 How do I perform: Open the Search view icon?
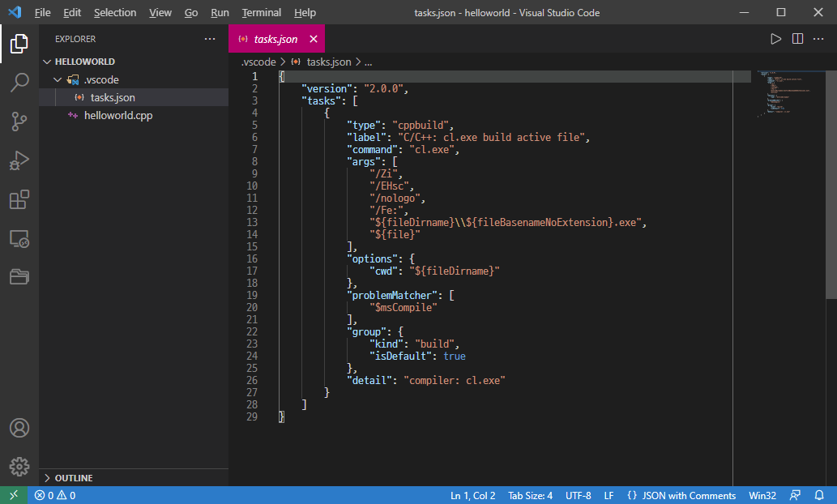point(19,82)
